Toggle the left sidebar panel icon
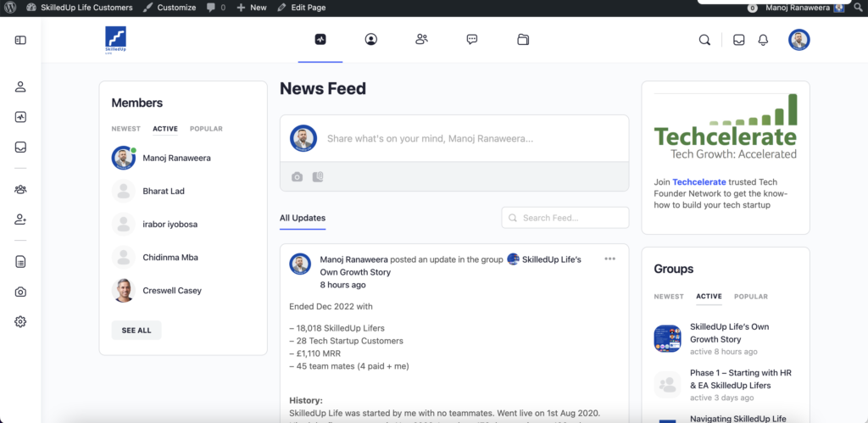The width and height of the screenshot is (868, 423). pos(20,40)
